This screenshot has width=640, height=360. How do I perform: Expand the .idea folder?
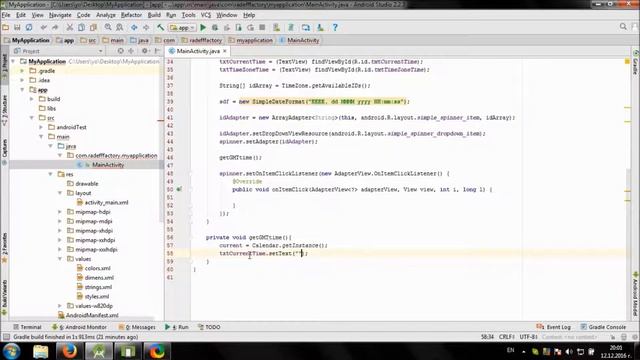(22, 80)
